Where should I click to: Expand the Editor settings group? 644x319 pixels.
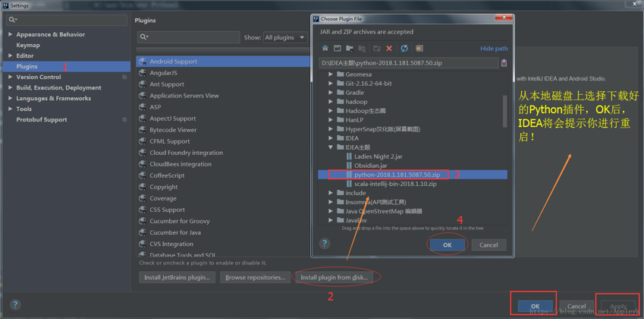[11, 56]
